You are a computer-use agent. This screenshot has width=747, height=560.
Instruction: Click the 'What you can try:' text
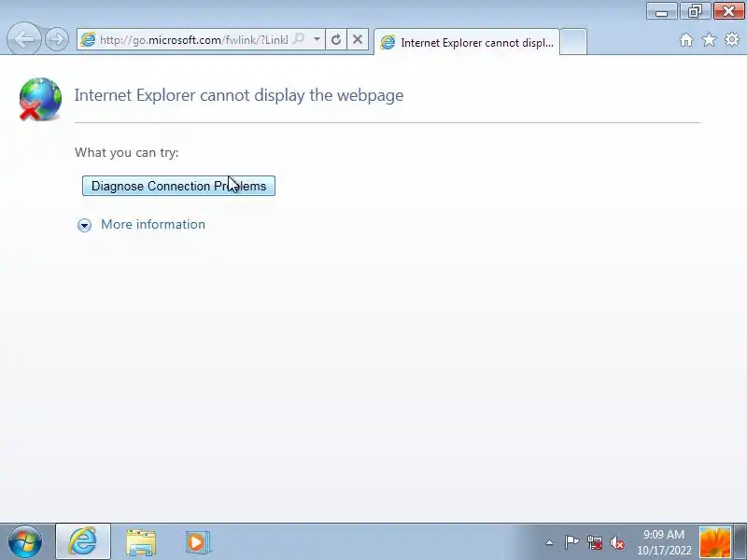[127, 152]
